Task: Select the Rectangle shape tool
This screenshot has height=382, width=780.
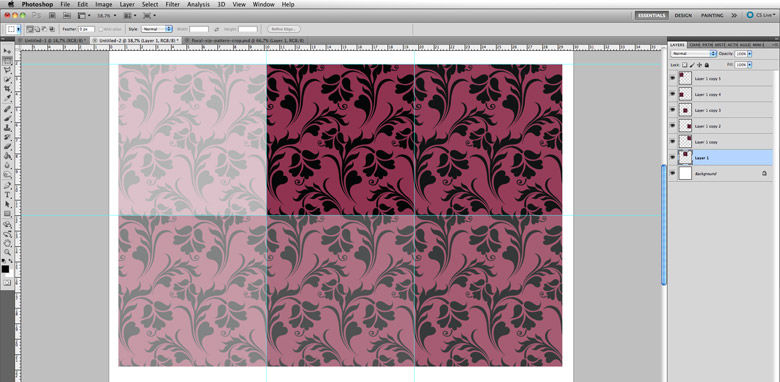Action: [7, 214]
